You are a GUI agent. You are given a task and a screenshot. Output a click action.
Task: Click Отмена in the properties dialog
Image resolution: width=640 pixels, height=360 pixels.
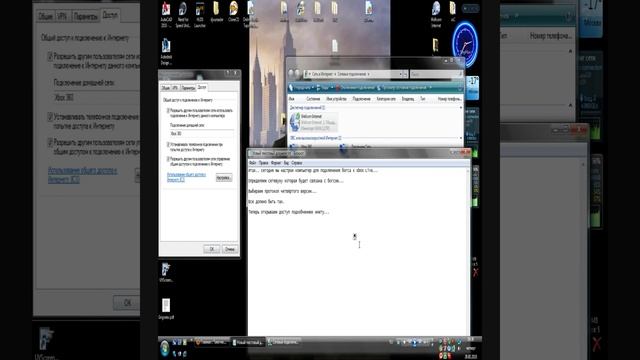click(230, 249)
